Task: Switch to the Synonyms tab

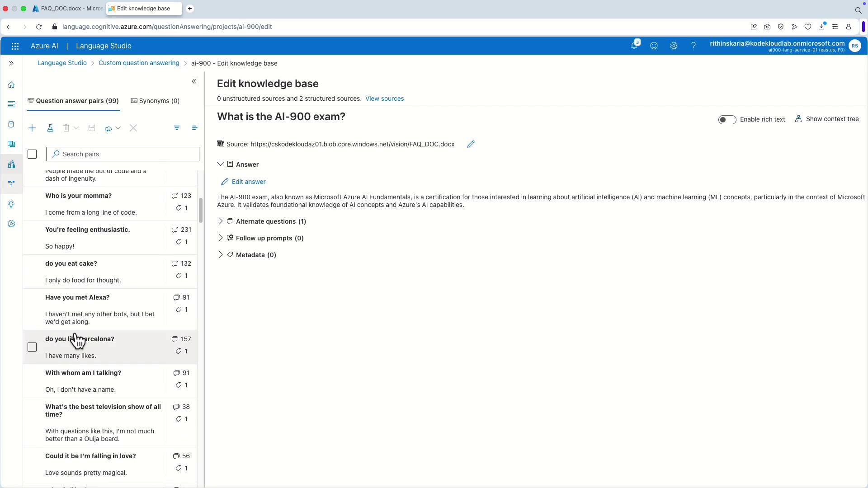Action: [155, 101]
